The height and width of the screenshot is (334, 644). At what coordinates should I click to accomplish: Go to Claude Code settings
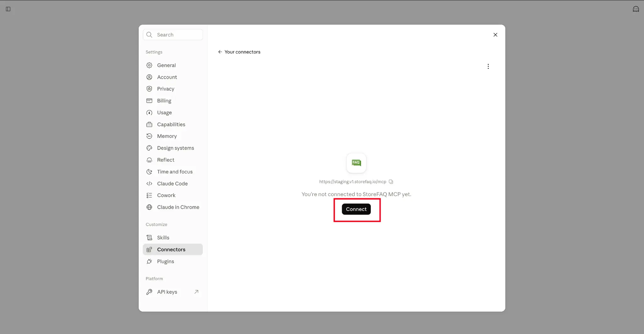tap(173, 184)
